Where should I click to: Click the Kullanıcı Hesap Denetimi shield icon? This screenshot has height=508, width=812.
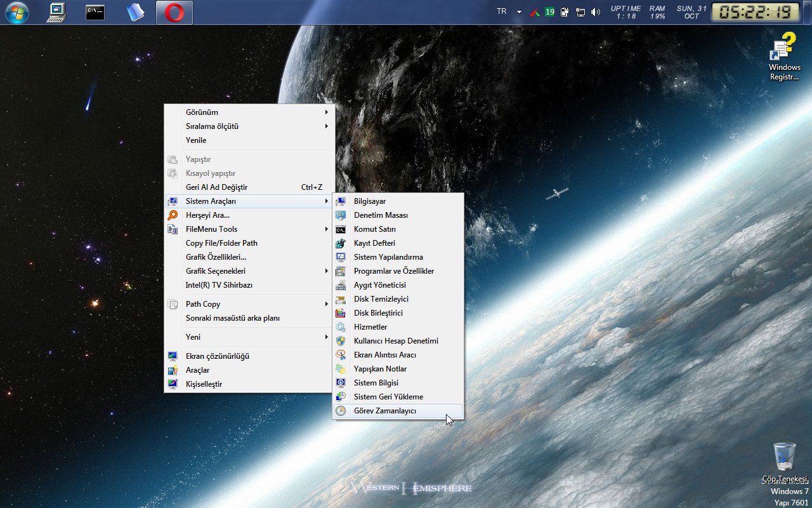(x=341, y=341)
